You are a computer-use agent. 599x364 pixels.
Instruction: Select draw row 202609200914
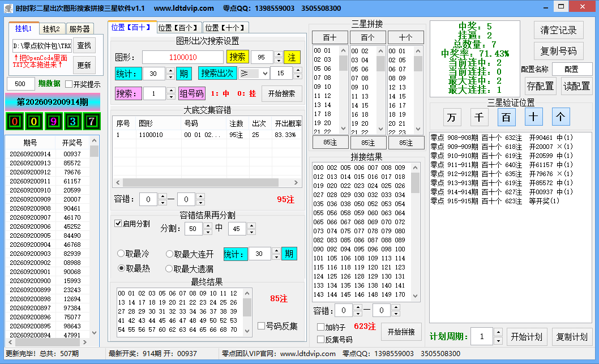pyautogui.click(x=48, y=154)
